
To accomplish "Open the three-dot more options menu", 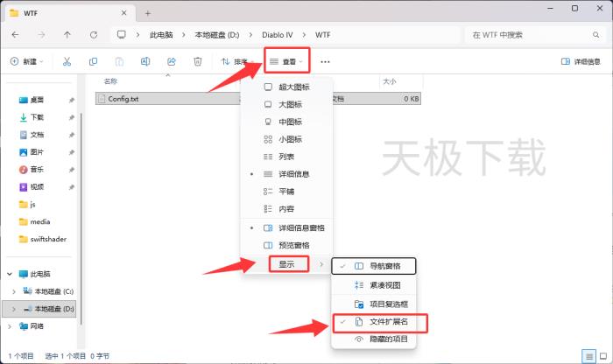I will pyautogui.click(x=325, y=62).
